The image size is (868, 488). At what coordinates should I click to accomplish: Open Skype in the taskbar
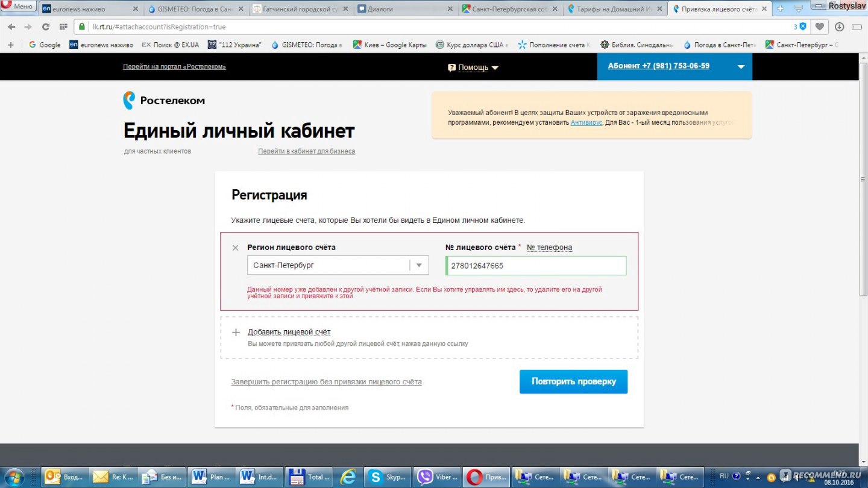(x=388, y=477)
